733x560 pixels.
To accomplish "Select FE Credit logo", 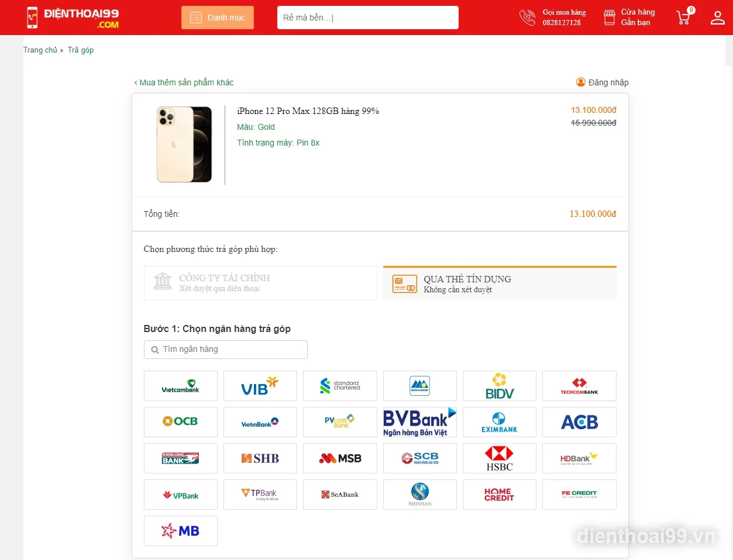I will pyautogui.click(x=579, y=495).
